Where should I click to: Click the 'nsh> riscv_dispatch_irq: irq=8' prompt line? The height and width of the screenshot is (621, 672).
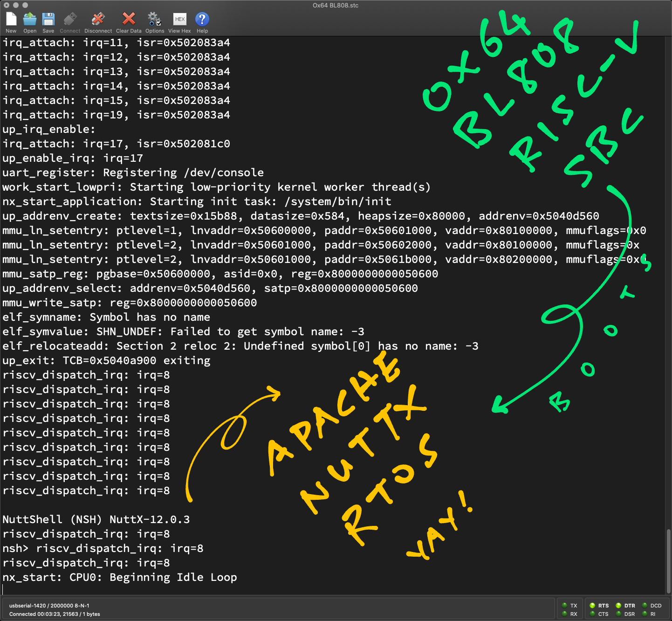tap(103, 548)
